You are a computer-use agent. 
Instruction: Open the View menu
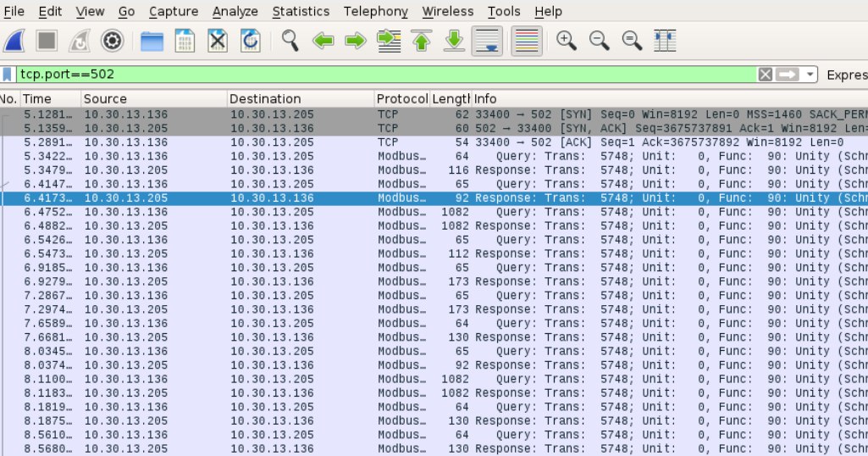(x=90, y=11)
